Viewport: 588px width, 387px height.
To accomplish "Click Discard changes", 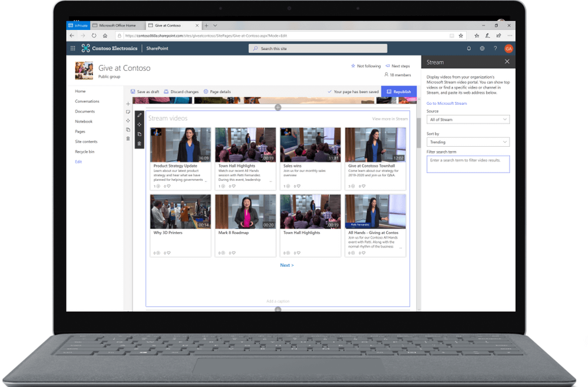I will tap(181, 91).
